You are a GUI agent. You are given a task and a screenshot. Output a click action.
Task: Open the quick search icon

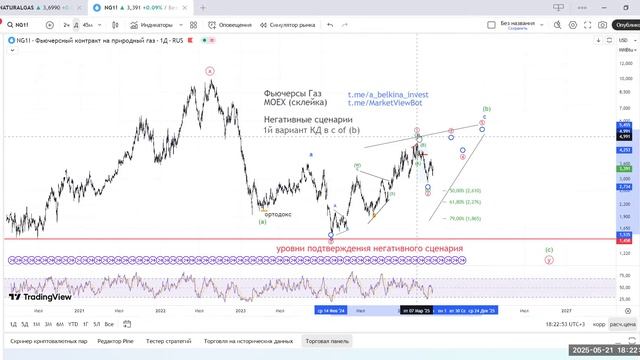point(558,25)
